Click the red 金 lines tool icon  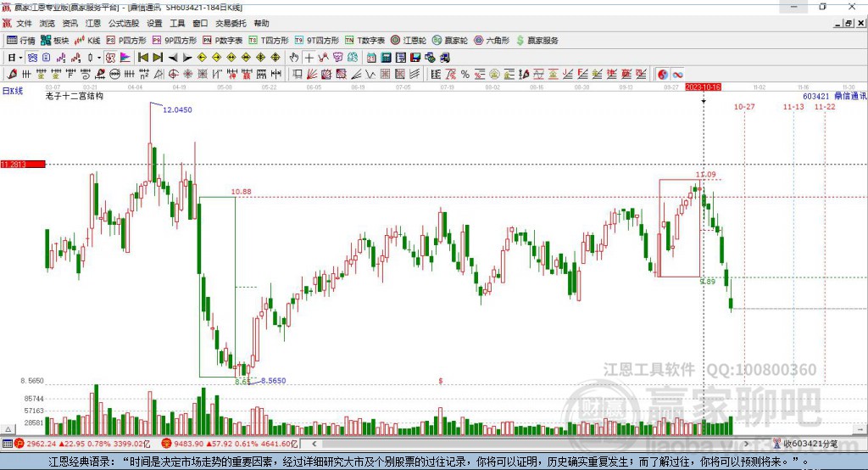point(553,75)
